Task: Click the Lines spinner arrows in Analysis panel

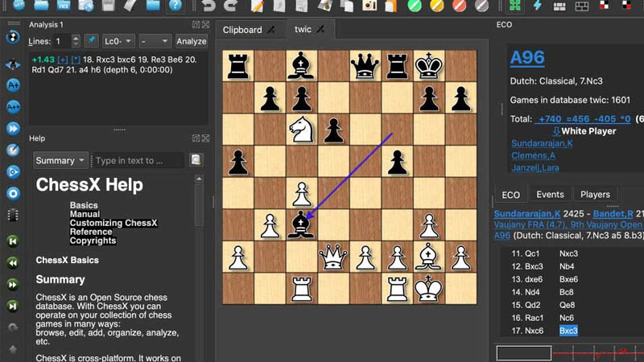Action: (x=76, y=41)
